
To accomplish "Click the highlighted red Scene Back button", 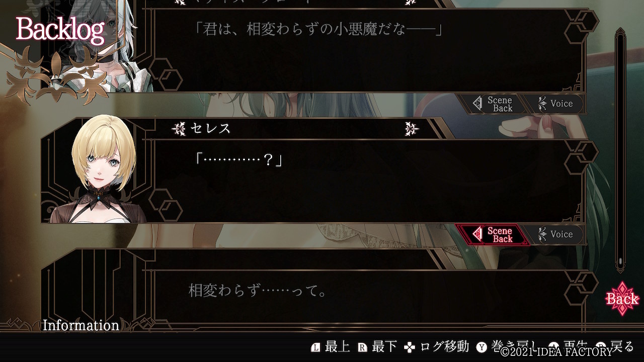I will coord(492,234).
